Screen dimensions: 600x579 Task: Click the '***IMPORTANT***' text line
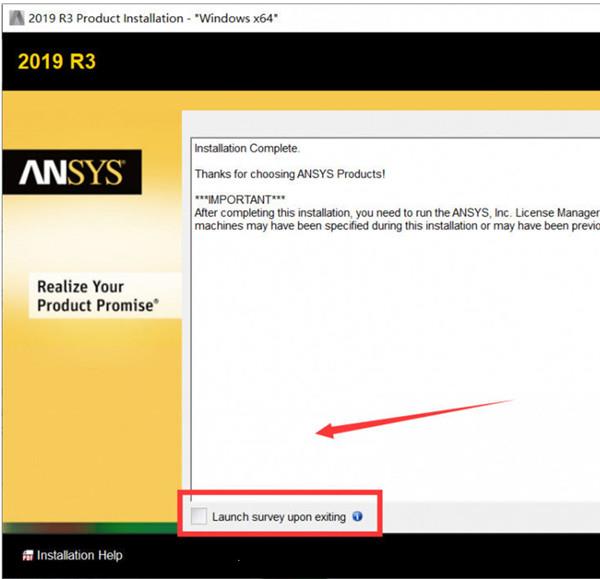(240, 199)
